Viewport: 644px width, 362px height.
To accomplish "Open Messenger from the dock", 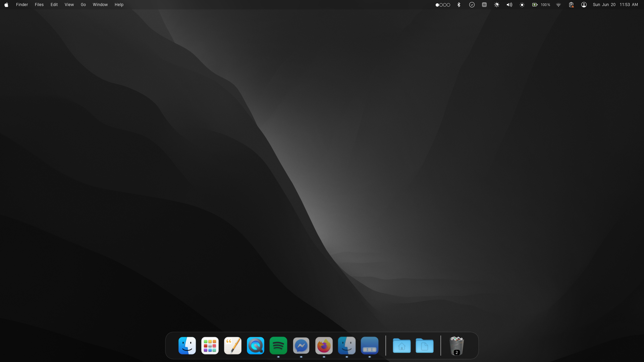I will point(301,346).
